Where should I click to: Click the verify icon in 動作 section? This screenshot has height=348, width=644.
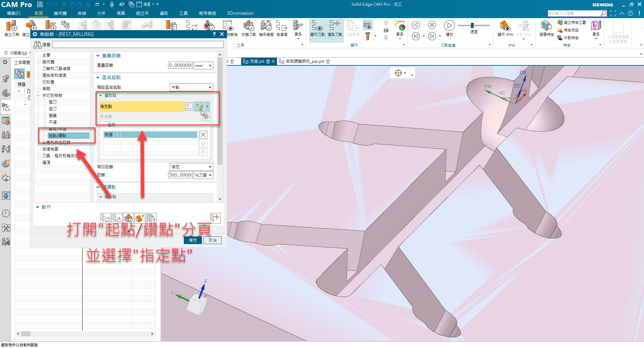point(128,218)
